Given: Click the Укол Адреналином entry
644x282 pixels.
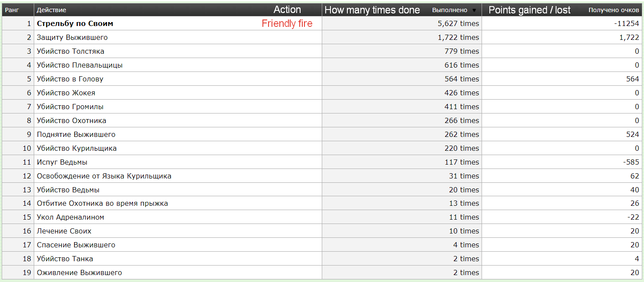Looking at the screenshot, I should [71, 217].
